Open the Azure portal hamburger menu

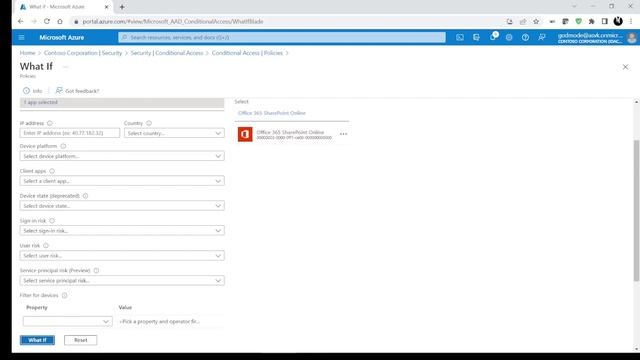click(22, 37)
